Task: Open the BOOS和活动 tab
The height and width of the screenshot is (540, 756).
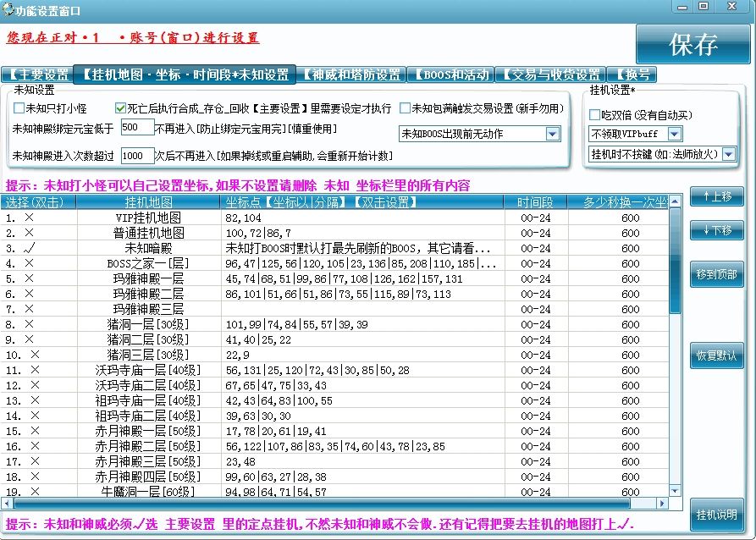Action: tap(450, 74)
